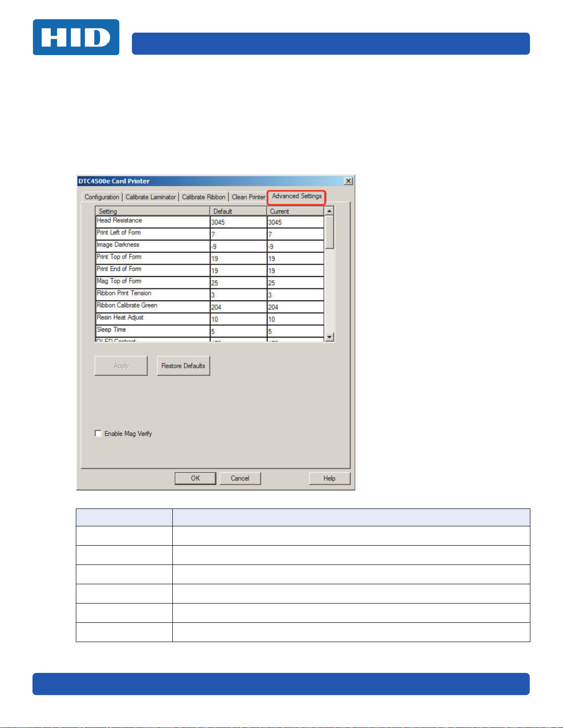Screen dimensions: 563x728
Task: Click the Advanced Settings tab
Action: pyautogui.click(x=296, y=197)
